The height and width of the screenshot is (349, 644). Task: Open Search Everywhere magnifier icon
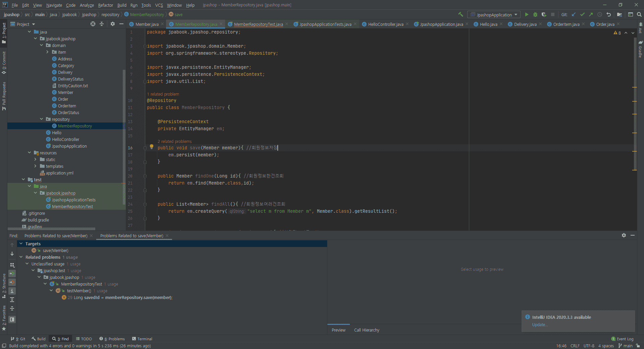coord(639,14)
